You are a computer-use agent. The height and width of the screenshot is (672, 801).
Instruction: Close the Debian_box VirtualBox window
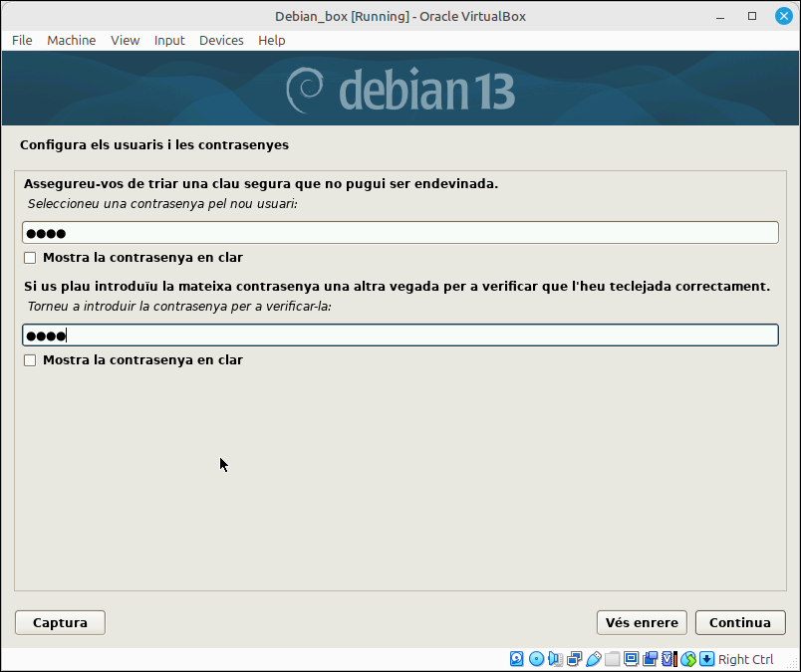click(x=784, y=16)
